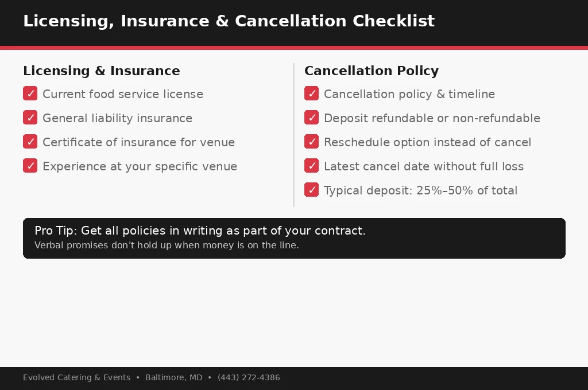The image size is (588, 390).
Task: Uncheck Experience at your specific venue
Action: pyautogui.click(x=30, y=166)
